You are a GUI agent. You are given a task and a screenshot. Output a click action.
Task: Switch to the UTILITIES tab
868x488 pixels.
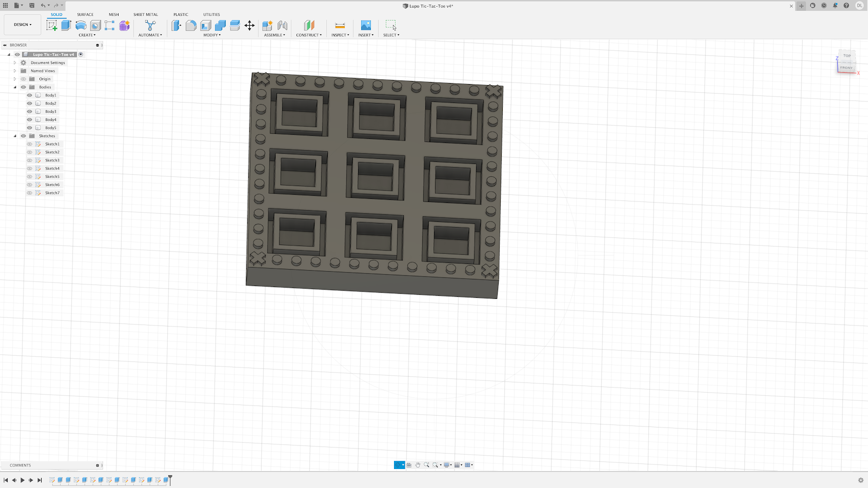coord(211,14)
